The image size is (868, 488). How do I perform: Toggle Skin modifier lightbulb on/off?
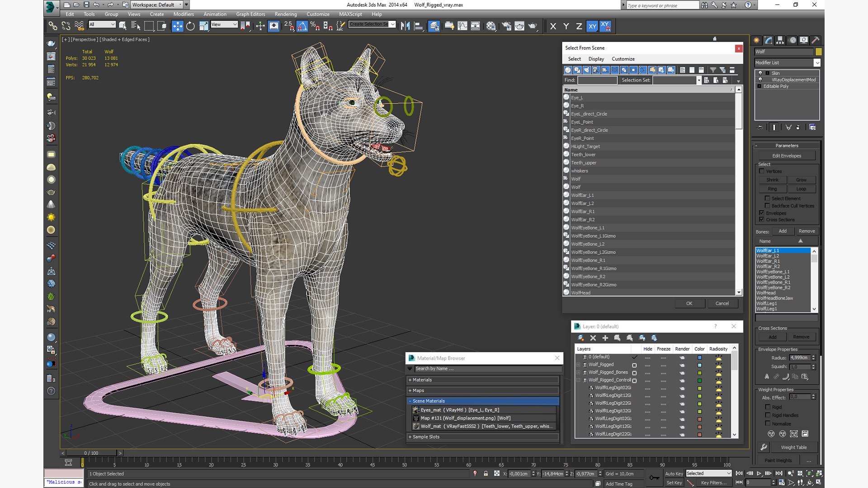point(760,73)
